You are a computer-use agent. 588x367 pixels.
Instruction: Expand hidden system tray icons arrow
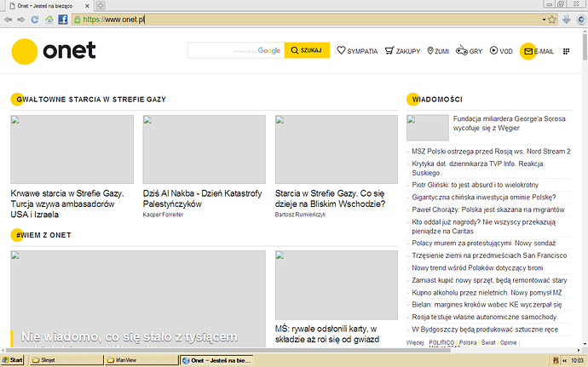[x=564, y=361]
